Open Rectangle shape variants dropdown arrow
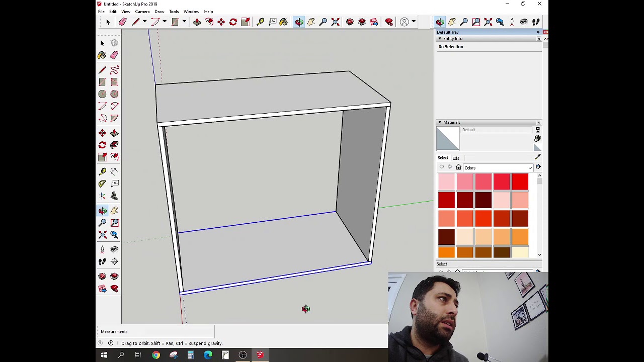 click(x=184, y=22)
